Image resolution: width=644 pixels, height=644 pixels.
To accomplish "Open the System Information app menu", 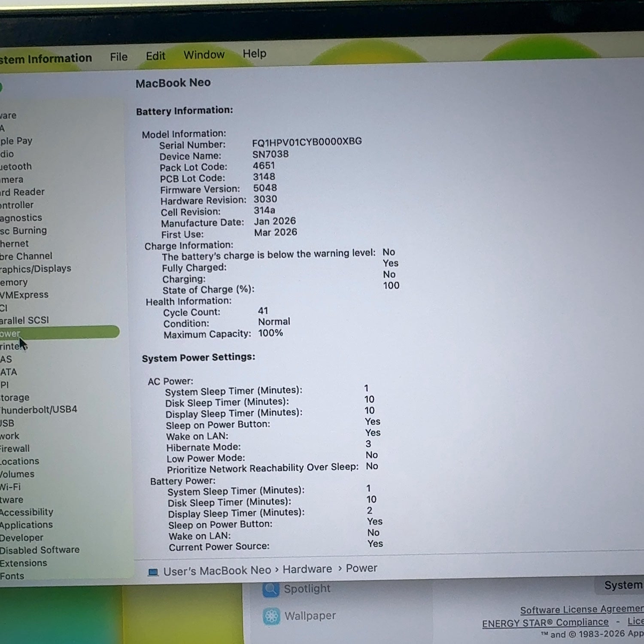I will click(x=46, y=59).
